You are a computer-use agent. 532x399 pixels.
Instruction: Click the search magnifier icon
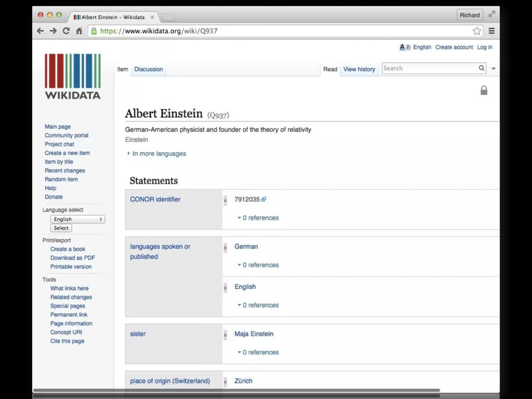[x=481, y=68]
